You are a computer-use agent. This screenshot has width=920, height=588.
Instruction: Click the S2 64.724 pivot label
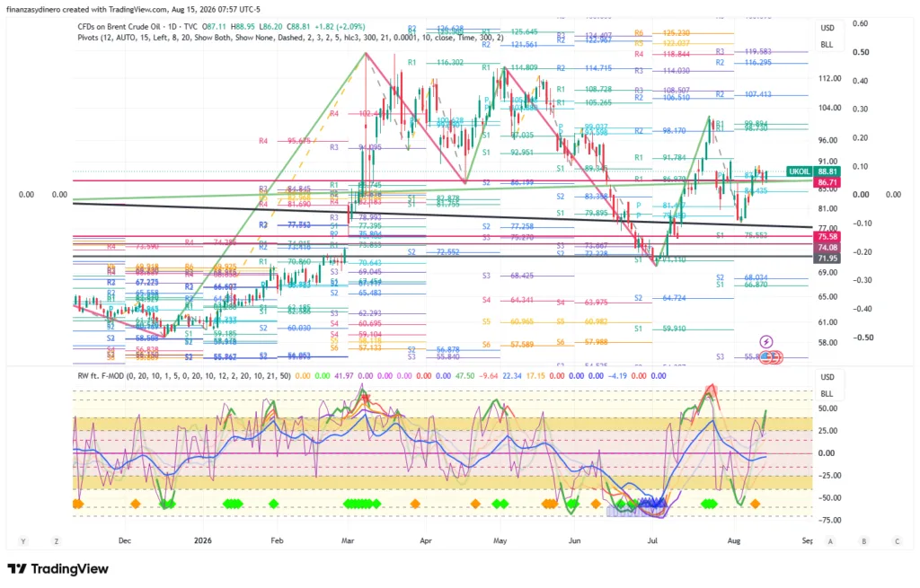(662, 298)
